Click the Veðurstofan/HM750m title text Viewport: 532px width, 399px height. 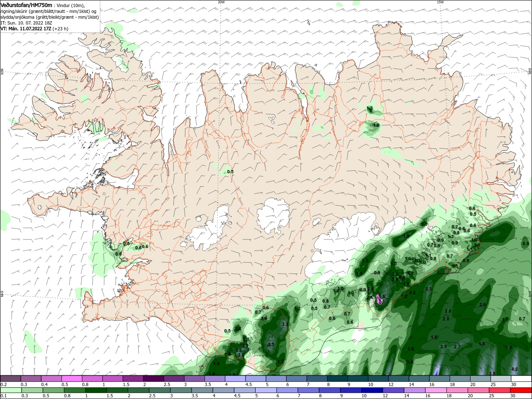pyautogui.click(x=26, y=5)
